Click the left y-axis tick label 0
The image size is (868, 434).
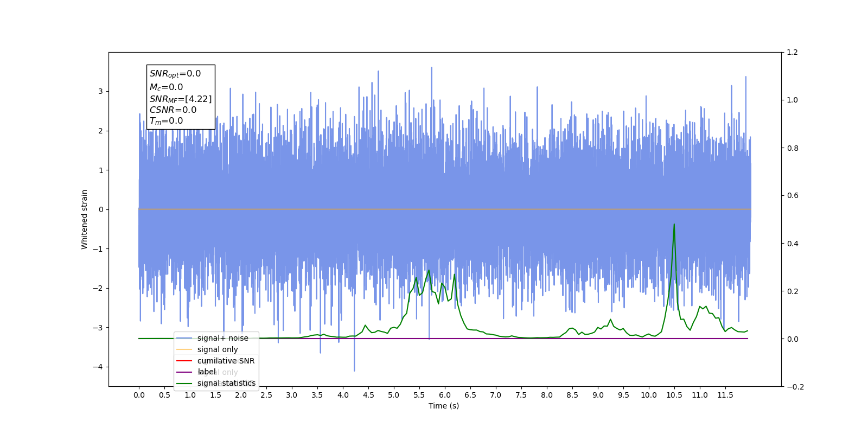coord(100,209)
